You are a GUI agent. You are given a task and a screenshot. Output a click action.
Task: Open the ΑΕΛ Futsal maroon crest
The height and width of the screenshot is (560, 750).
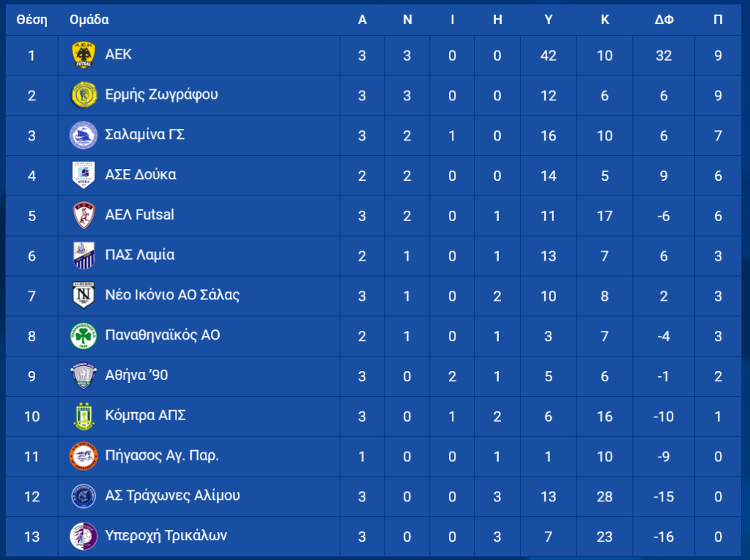(83, 215)
